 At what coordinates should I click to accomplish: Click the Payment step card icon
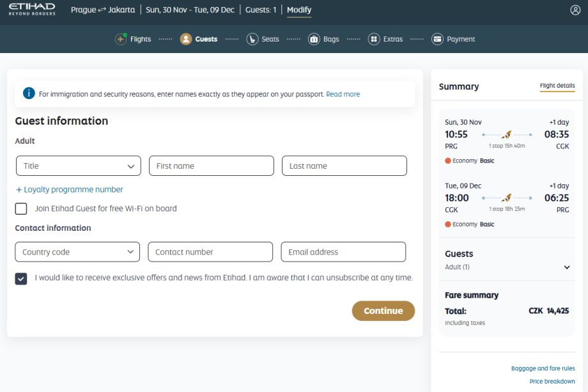coord(437,39)
